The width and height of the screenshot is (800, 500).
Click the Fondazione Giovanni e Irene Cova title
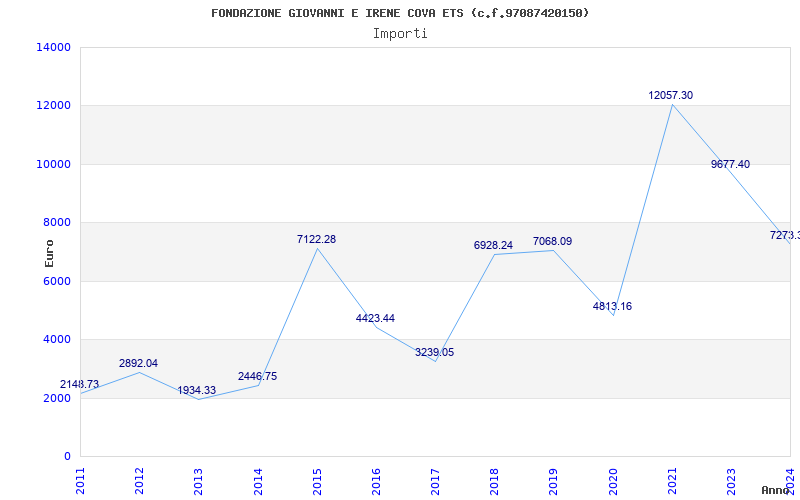(400, 13)
